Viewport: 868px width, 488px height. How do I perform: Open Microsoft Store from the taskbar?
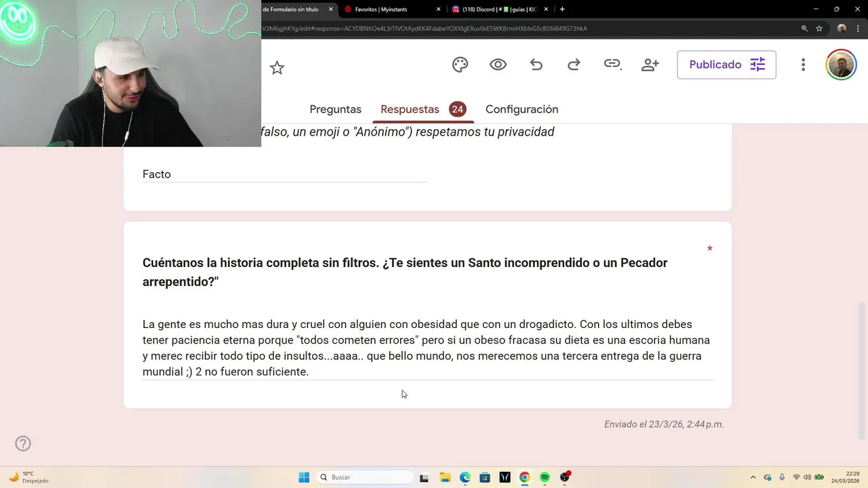[485, 477]
